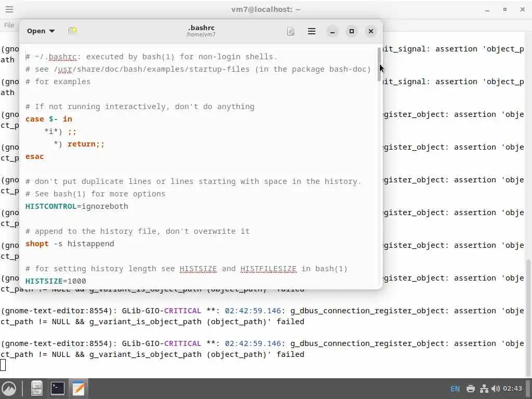Click the HISTCONTROL=ignoreboth line
This screenshot has width=532, height=399.
click(x=77, y=206)
